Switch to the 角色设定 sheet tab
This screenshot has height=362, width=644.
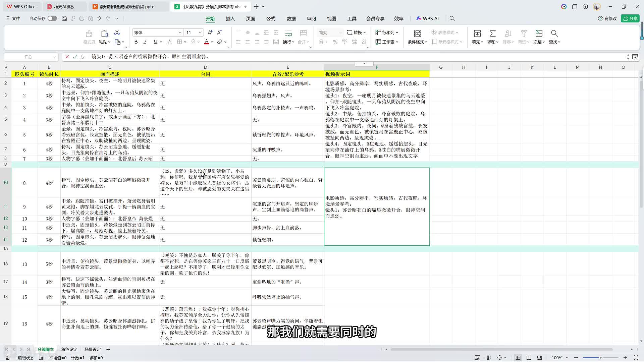69,349
